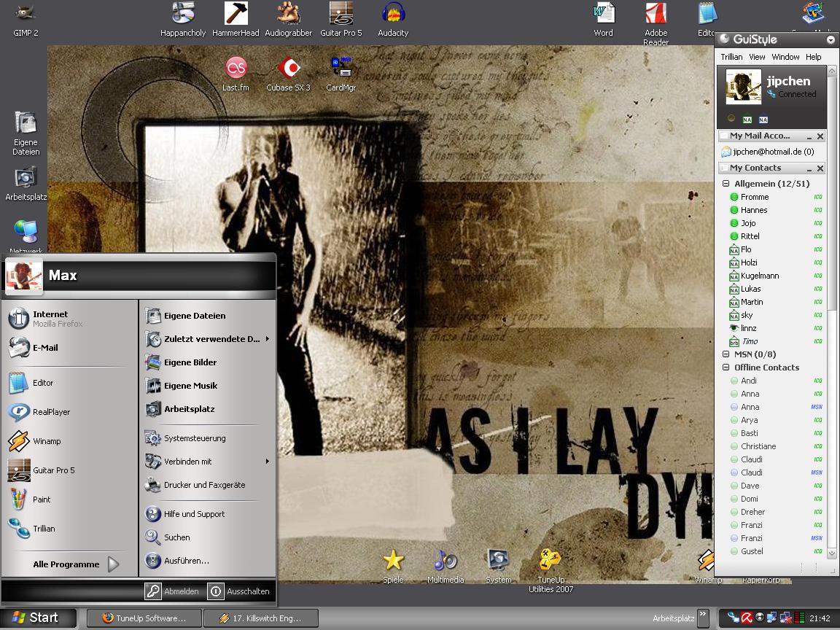This screenshot has height=630, width=840.
Task: Click the Abmelden button
Action: [172, 591]
